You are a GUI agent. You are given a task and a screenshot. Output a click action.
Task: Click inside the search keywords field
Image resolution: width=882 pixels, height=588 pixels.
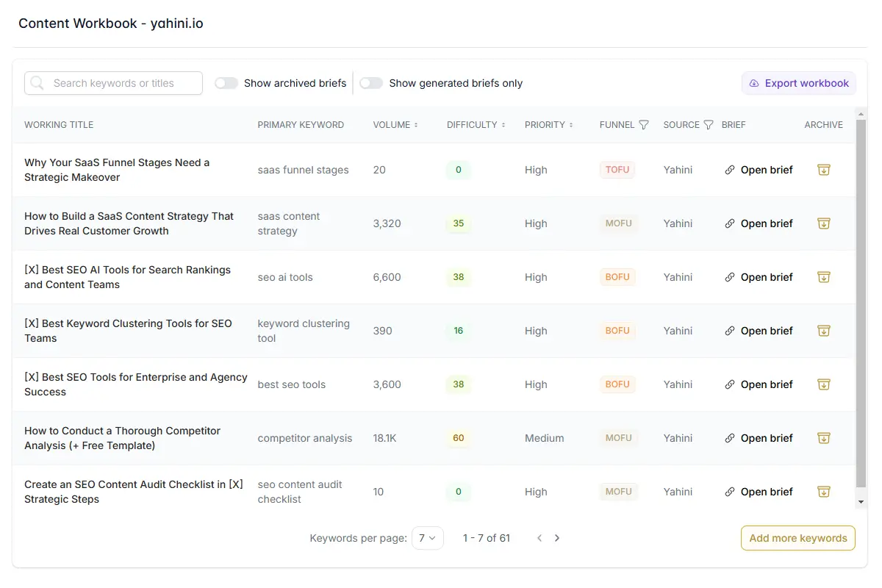[118, 83]
